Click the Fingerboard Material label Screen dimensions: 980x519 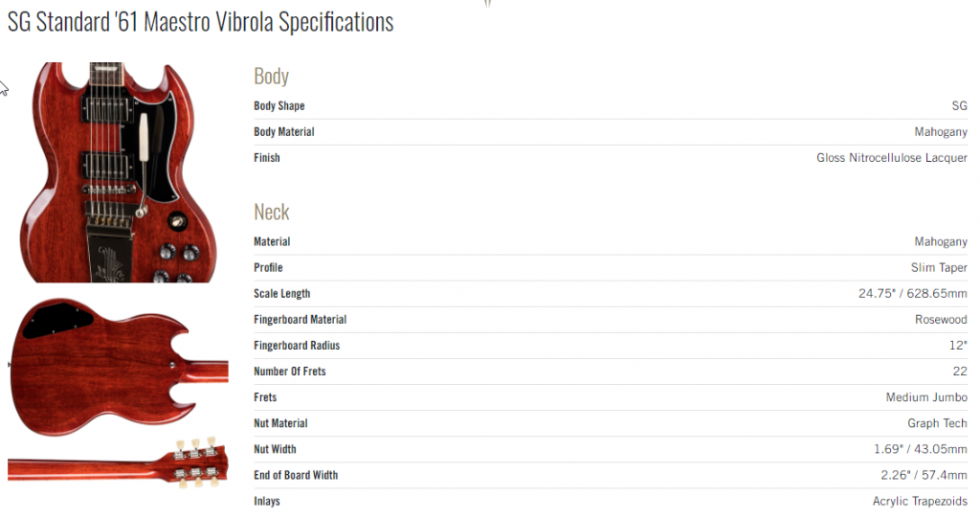coord(300,320)
